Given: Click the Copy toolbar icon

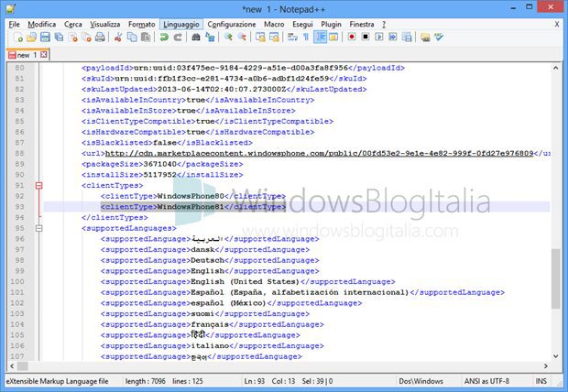Looking at the screenshot, I should (x=132, y=37).
